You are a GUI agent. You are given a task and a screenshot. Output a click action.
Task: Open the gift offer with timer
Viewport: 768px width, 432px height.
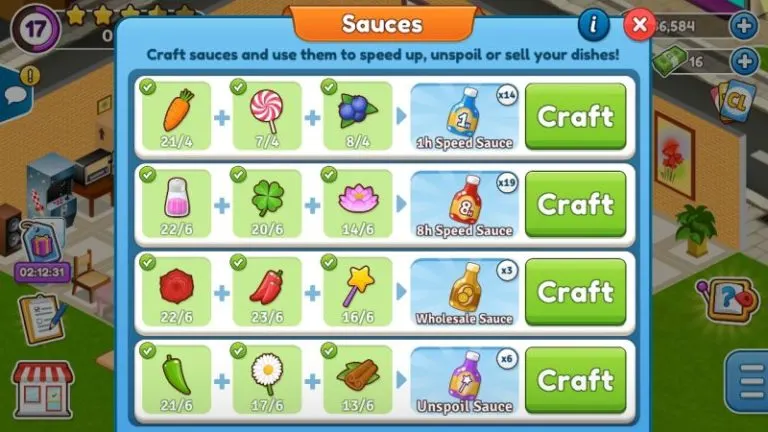(x=42, y=252)
